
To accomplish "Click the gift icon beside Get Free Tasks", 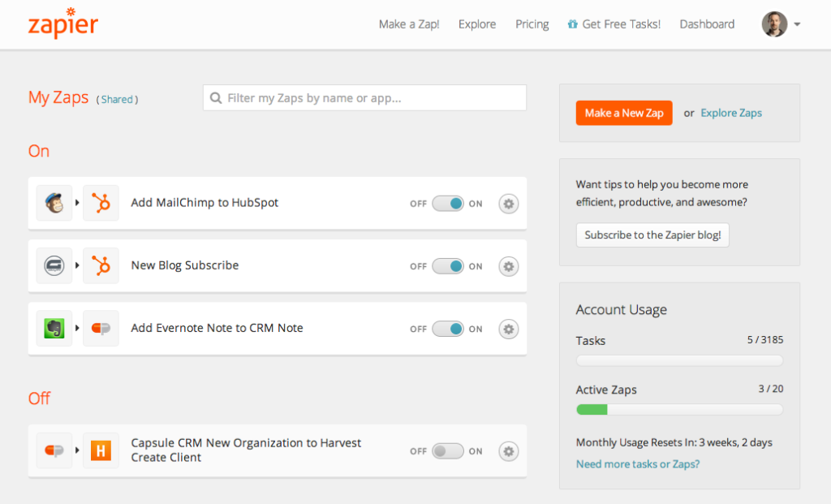I will point(572,24).
